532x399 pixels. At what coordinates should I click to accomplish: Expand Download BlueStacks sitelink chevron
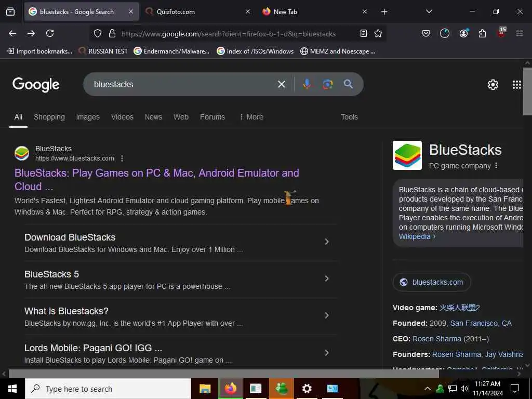(327, 242)
